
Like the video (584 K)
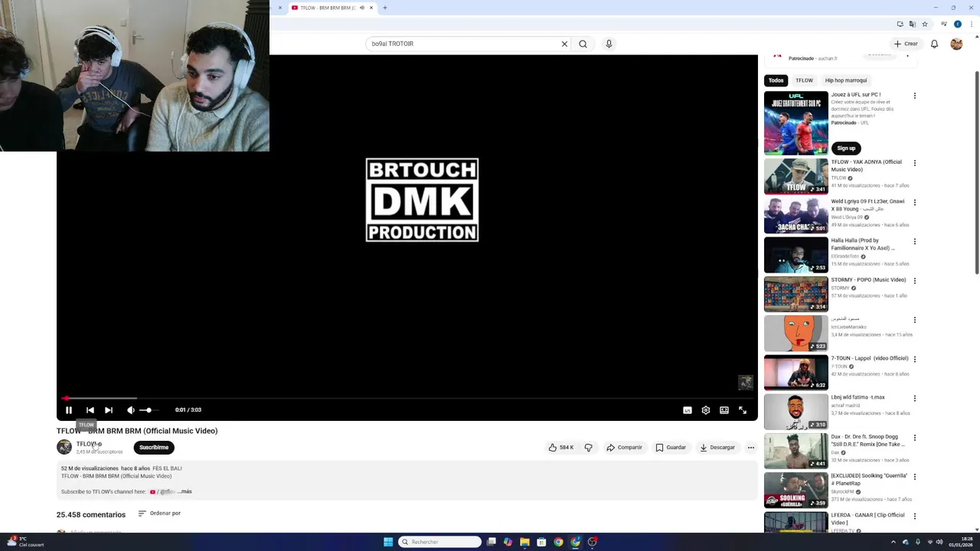click(x=560, y=448)
